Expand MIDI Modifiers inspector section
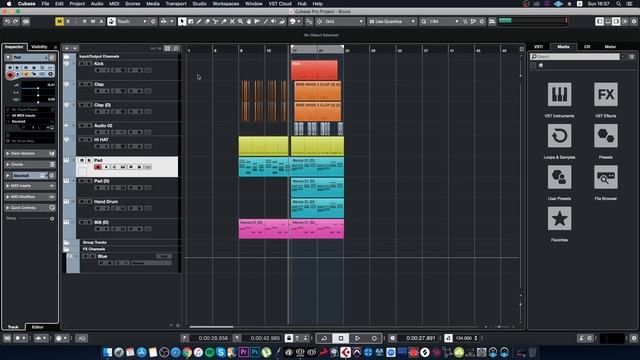Image resolution: width=640 pixels, height=360 pixels. pos(30,197)
